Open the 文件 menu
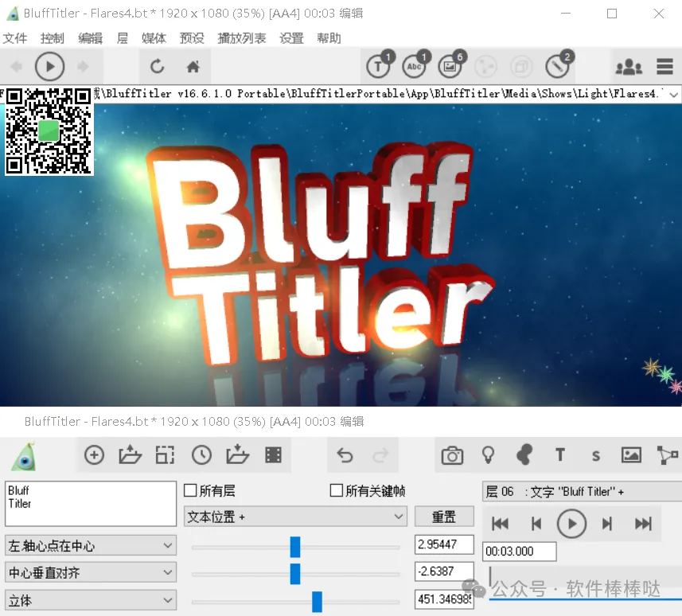The height and width of the screenshot is (616, 682). [15, 38]
